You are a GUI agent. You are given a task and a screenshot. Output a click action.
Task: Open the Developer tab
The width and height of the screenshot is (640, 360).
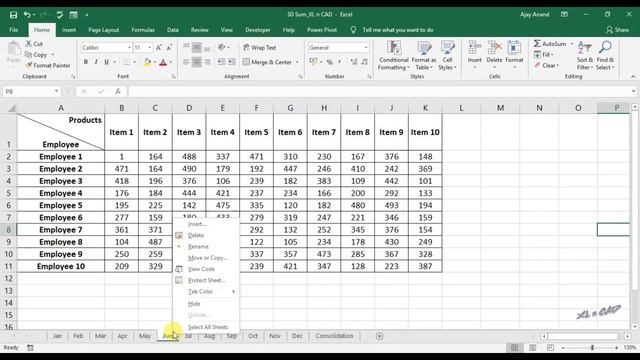coord(258,30)
